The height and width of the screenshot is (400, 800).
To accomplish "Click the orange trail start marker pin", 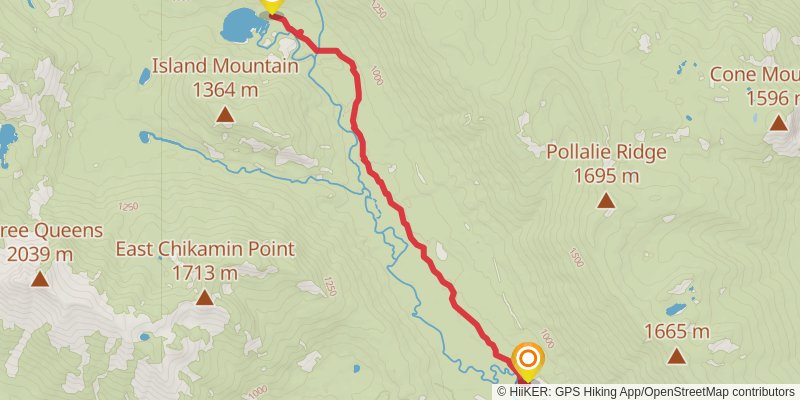I will [x=528, y=361].
